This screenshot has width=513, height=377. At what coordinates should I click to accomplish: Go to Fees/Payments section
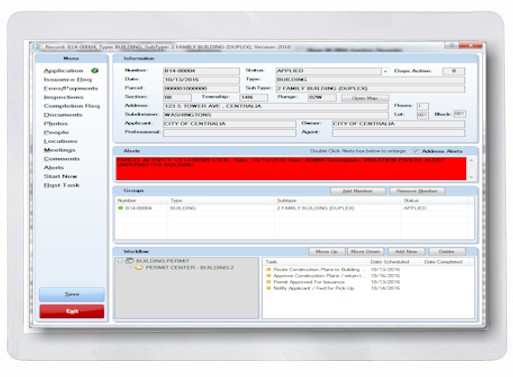coord(71,88)
